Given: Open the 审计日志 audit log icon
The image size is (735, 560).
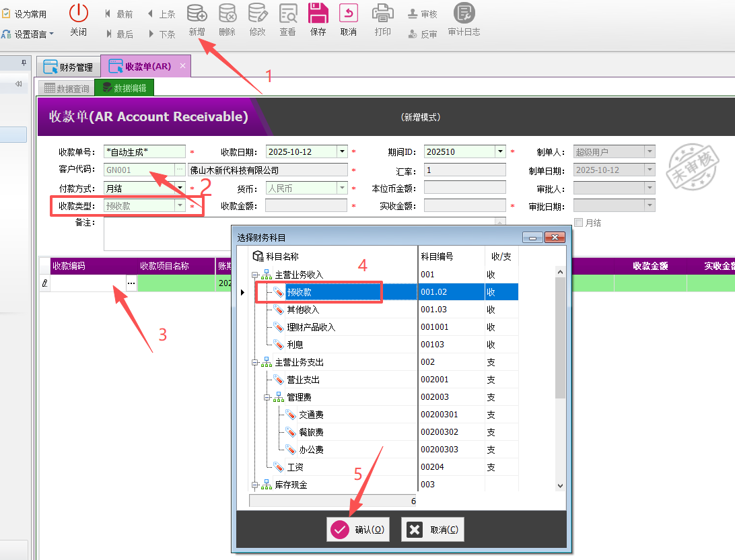Looking at the screenshot, I should [464, 13].
